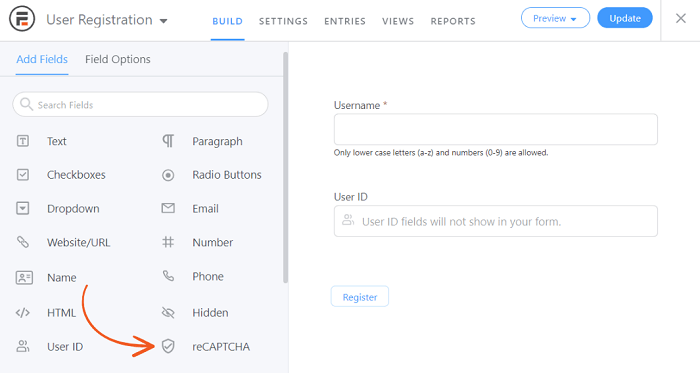
Task: Add the Hidden crossed-eye icon
Action: 168,312
